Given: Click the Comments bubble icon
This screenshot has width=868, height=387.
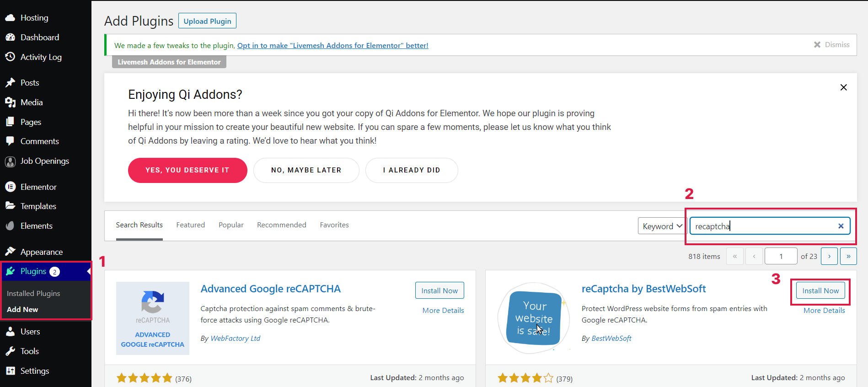Looking at the screenshot, I should click(x=10, y=141).
